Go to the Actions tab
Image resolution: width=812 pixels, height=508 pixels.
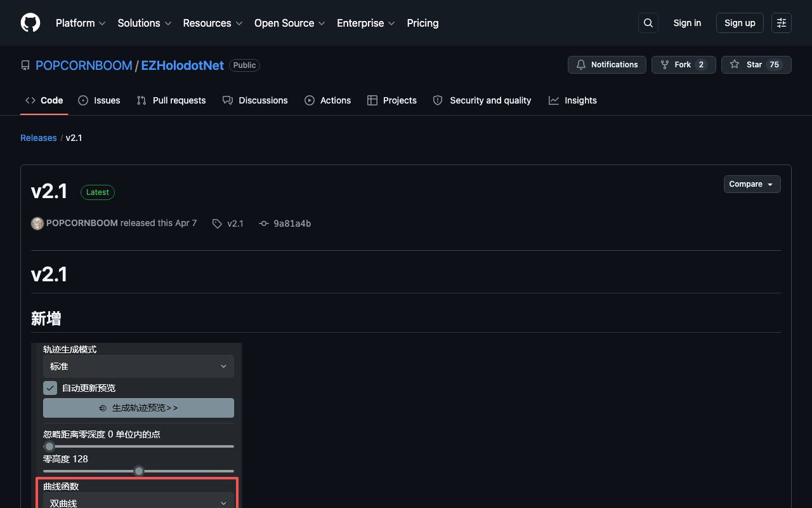point(327,100)
